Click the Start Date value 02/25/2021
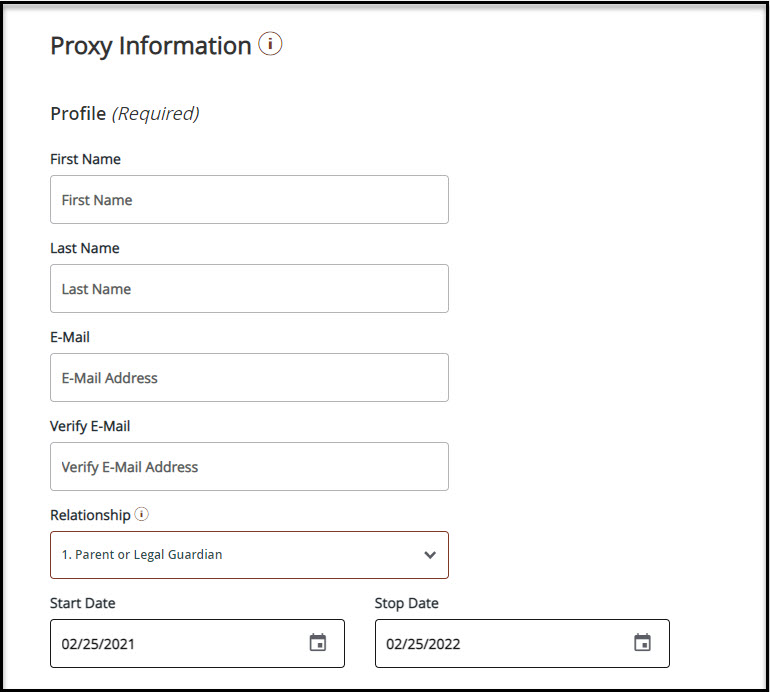This screenshot has height=692, width=770. tap(98, 644)
